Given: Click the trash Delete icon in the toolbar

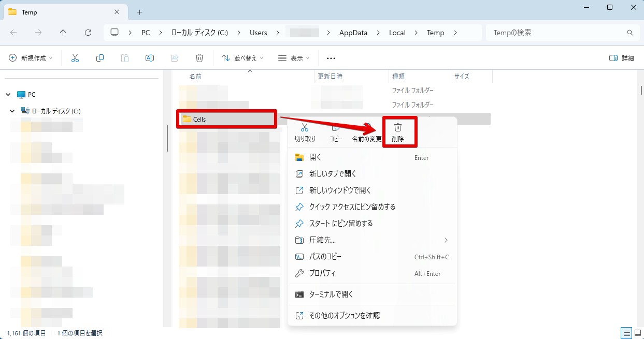Looking at the screenshot, I should pos(199,57).
